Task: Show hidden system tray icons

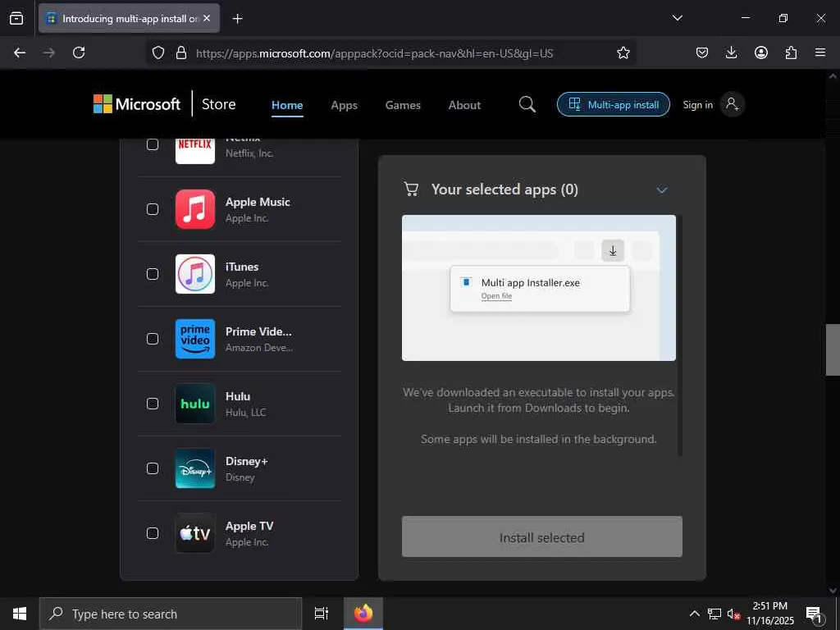Action: click(694, 614)
